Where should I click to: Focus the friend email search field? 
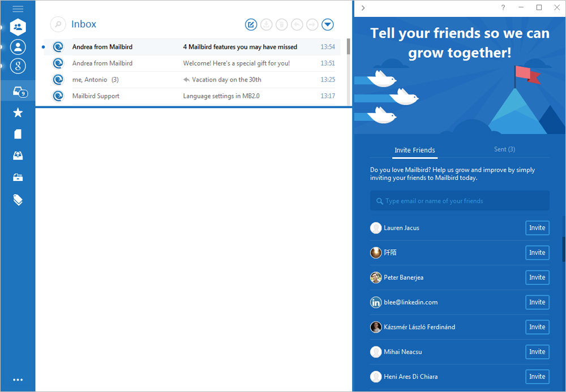click(x=460, y=201)
